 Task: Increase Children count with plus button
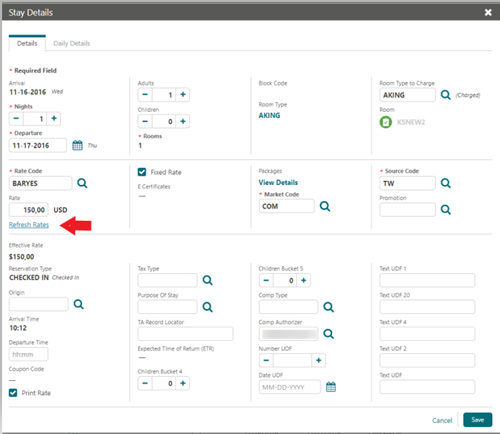click(183, 121)
